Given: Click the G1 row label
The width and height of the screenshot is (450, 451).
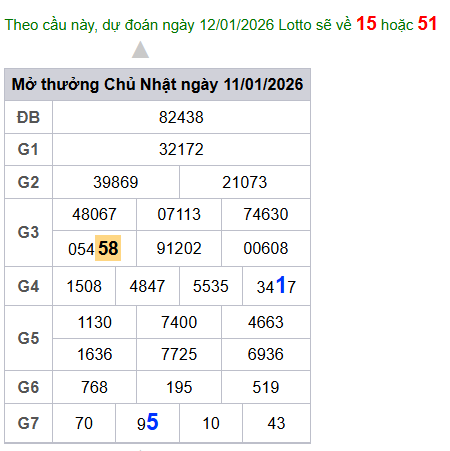Looking at the screenshot, I should click(x=28, y=149).
